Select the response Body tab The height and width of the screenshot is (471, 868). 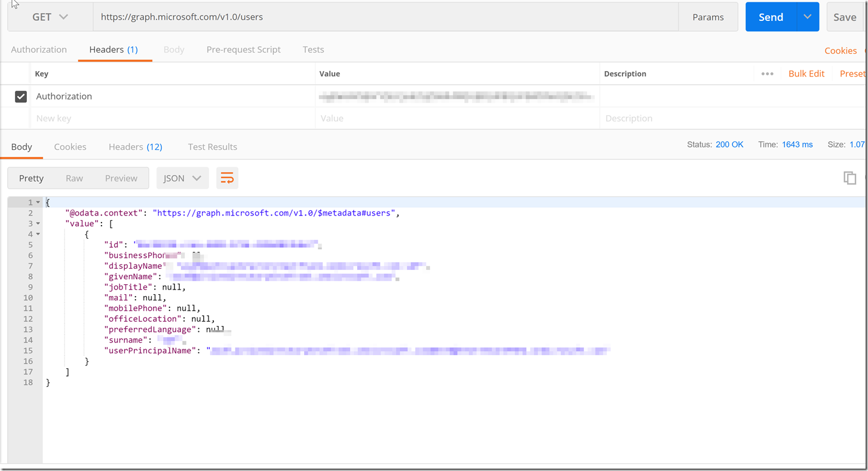point(22,147)
